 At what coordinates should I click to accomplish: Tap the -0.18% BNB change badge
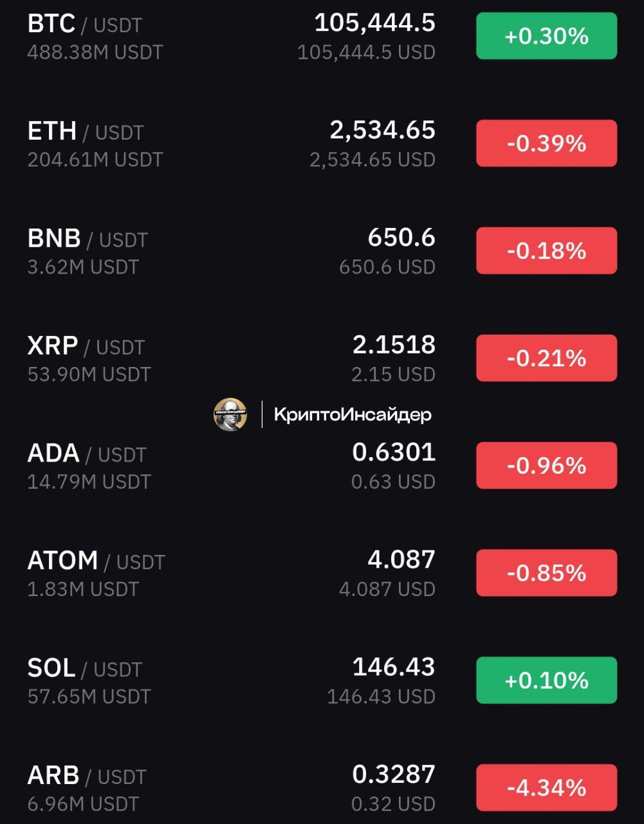546,251
